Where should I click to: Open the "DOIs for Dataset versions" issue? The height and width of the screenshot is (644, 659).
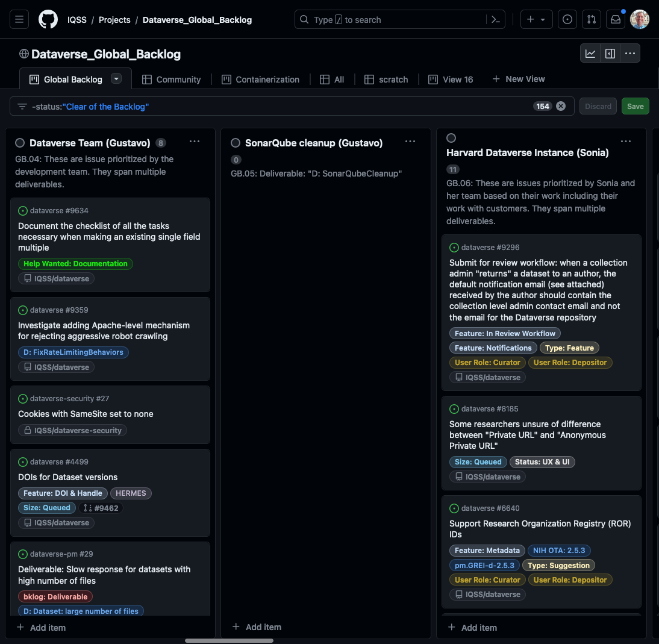[x=67, y=477]
